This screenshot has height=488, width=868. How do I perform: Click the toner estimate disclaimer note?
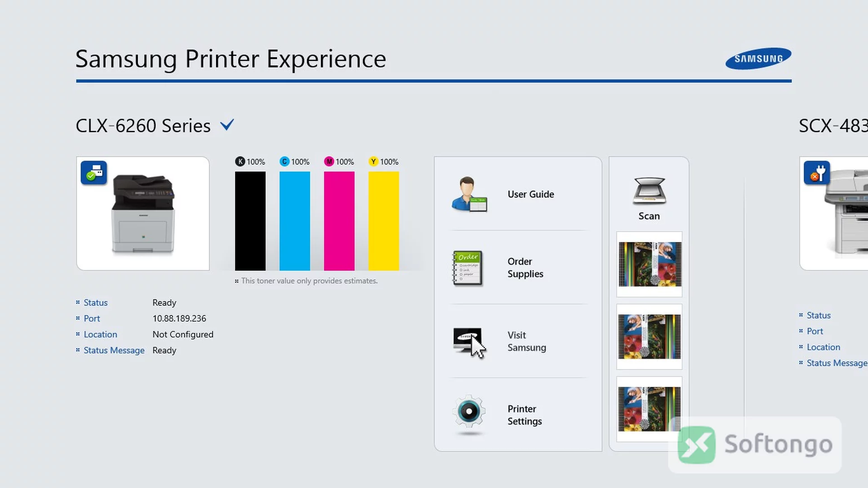click(309, 281)
